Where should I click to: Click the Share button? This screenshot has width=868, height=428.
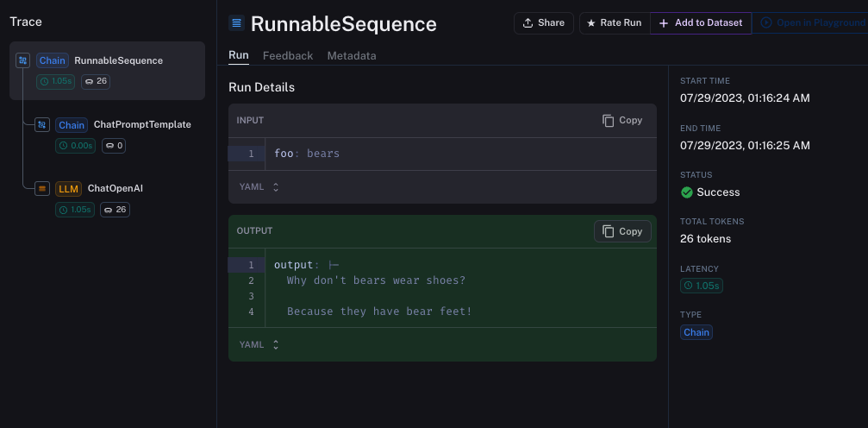tap(543, 23)
